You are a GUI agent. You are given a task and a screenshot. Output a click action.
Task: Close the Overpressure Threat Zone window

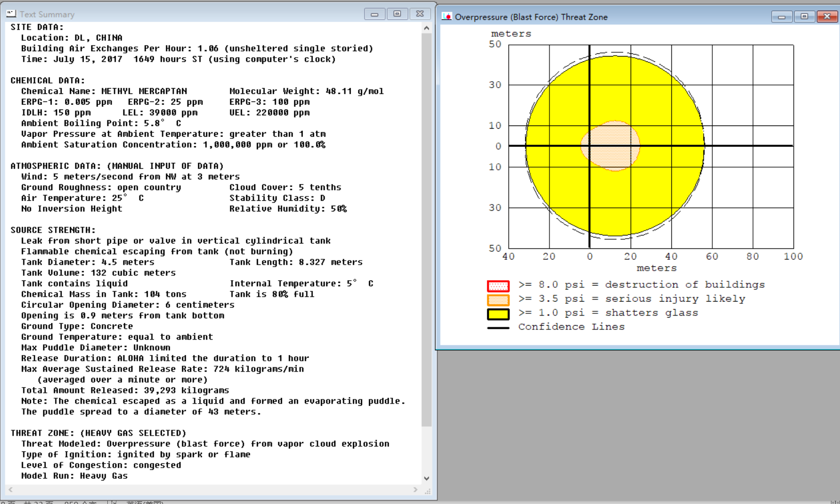click(827, 17)
